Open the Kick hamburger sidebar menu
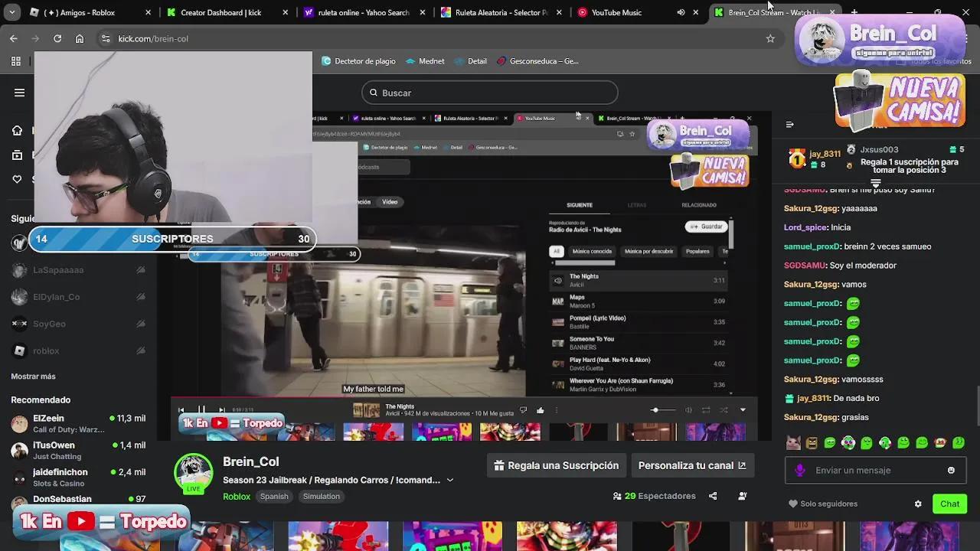Screen dimensions: 980x551 19,93
